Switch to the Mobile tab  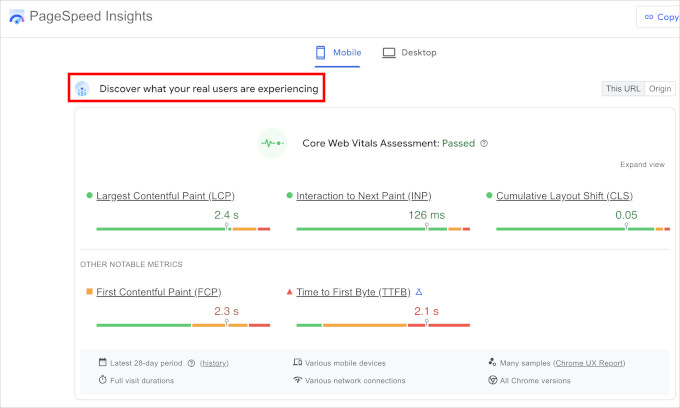338,52
